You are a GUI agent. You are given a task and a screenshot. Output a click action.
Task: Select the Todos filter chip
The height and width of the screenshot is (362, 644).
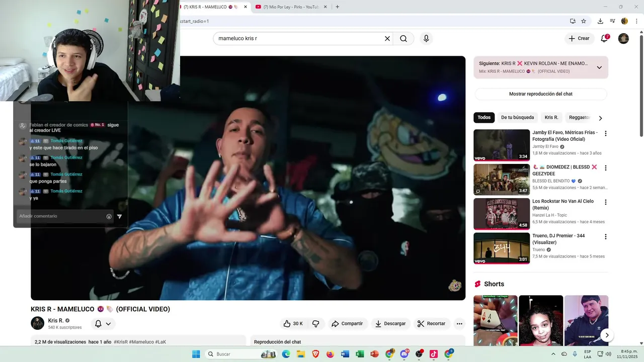[484, 118]
